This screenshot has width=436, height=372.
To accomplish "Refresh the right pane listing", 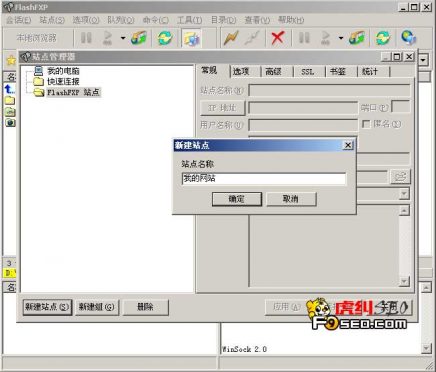I will (x=383, y=38).
